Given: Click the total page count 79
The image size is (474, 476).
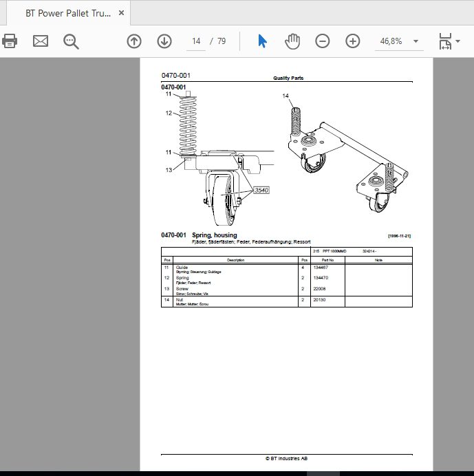Looking at the screenshot, I should [x=222, y=41].
